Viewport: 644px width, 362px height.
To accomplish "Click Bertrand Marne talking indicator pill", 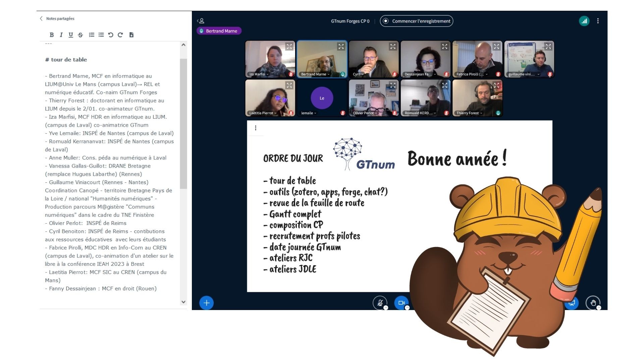I will pos(219,31).
